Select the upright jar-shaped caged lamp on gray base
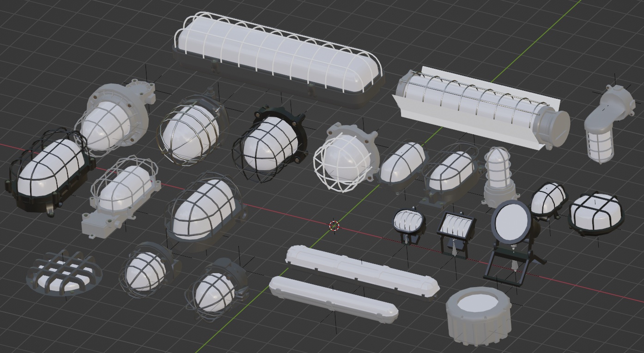The width and height of the screenshot is (644, 353). (500, 176)
